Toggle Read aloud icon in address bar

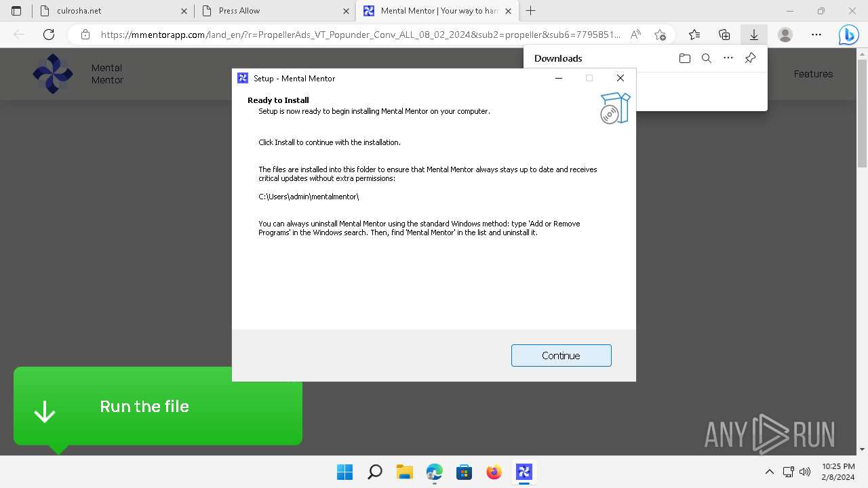[635, 35]
